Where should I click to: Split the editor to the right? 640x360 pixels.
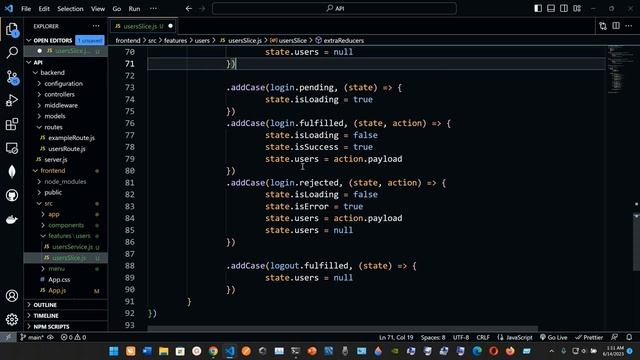(616, 26)
